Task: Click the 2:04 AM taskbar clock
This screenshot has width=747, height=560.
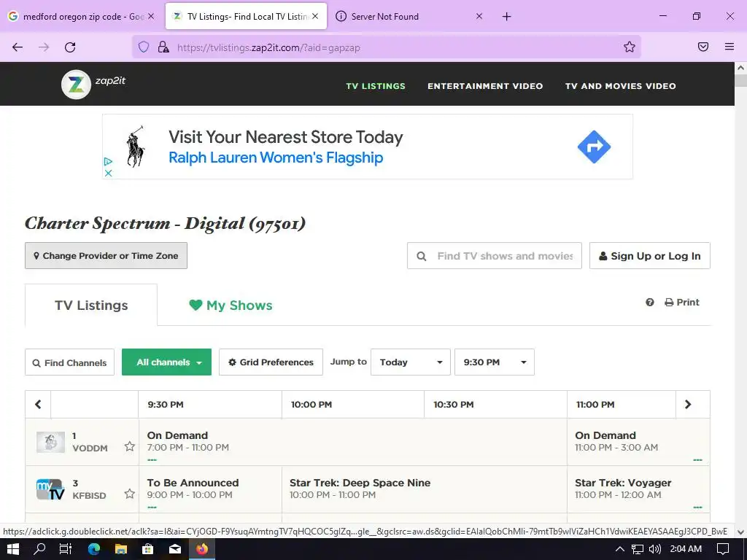Action: click(x=686, y=549)
